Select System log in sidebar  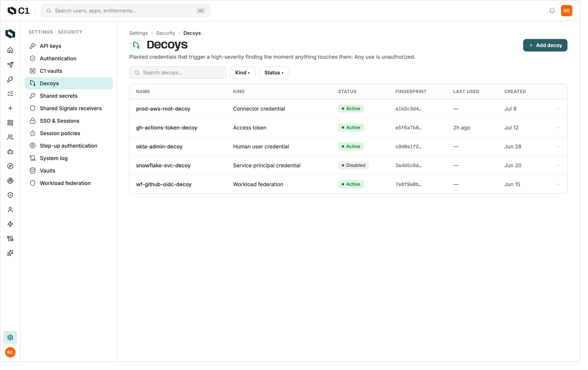coord(69,158)
